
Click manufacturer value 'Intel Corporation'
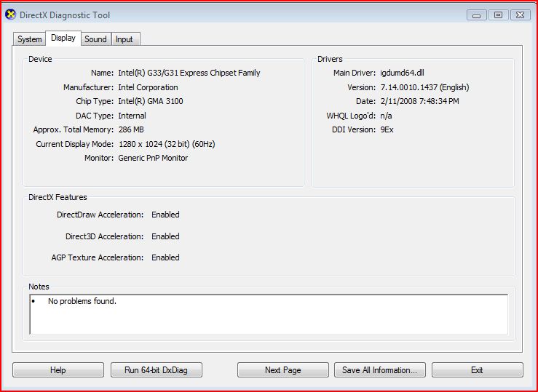point(148,87)
